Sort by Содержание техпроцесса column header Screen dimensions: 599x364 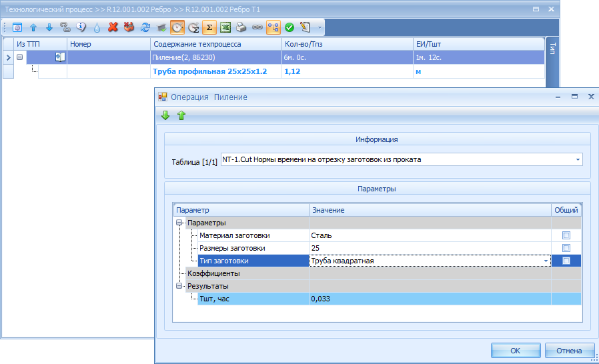216,44
